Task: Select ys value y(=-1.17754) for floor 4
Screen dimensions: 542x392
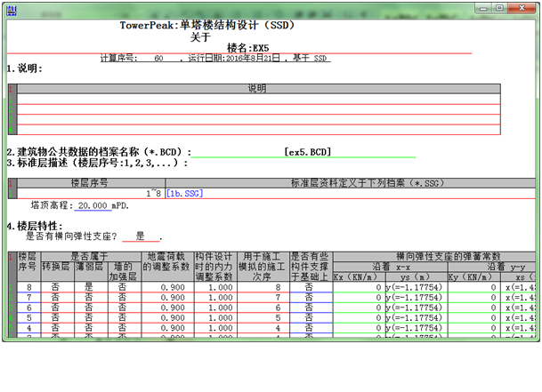Action: coord(417,328)
